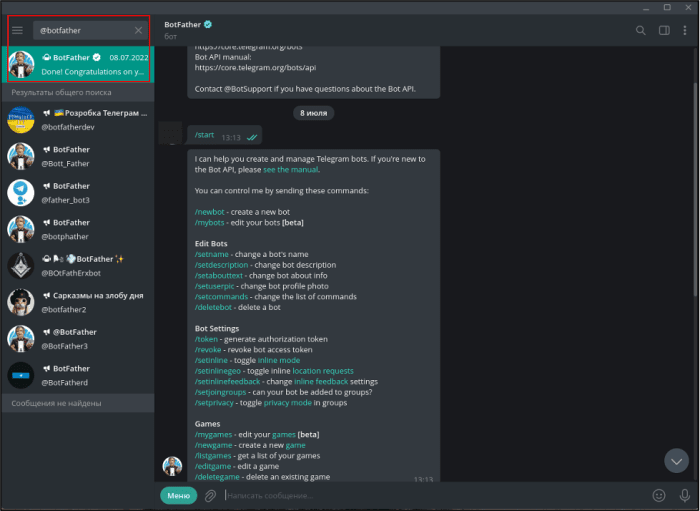Click the /mybots command

(209, 223)
